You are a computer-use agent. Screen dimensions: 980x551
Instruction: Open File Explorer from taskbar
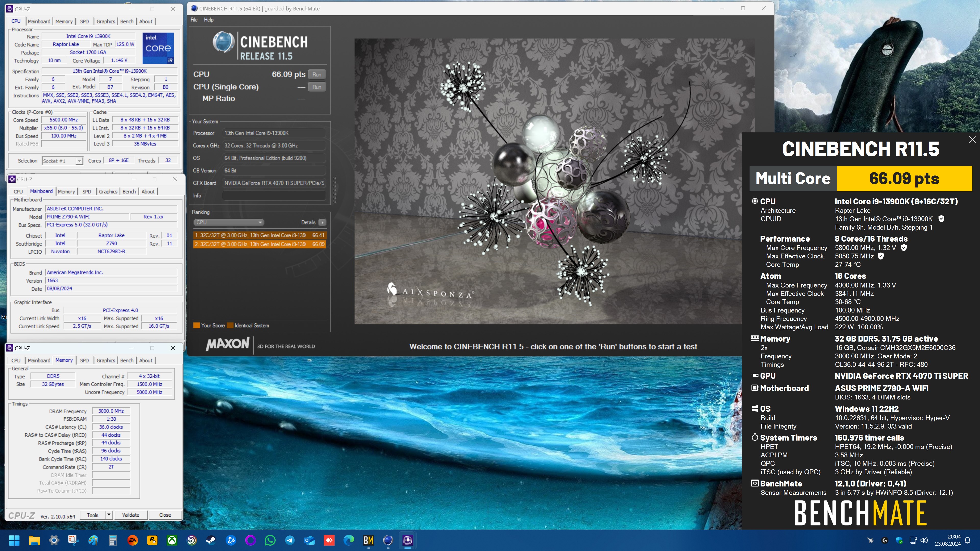34,540
